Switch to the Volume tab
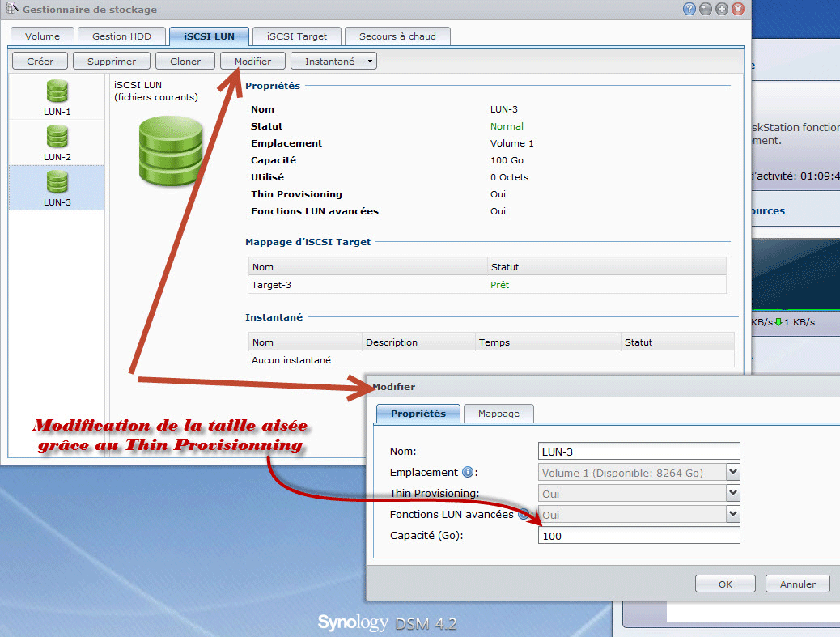Screen dimensions: 840x637 pyautogui.click(x=42, y=36)
